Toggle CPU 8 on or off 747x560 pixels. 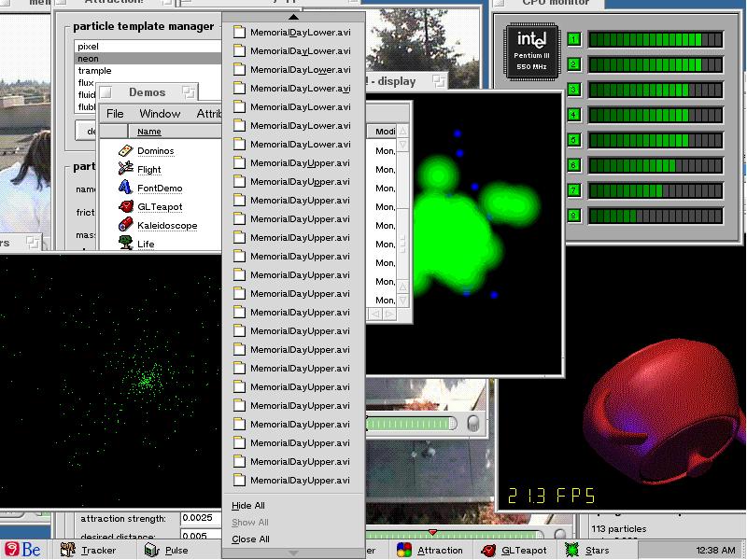[x=573, y=216]
